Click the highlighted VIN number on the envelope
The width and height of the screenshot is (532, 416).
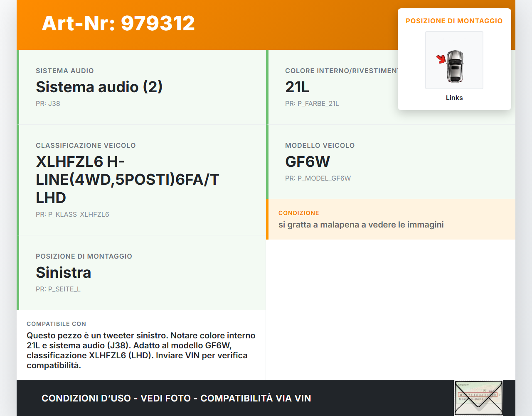click(479, 395)
